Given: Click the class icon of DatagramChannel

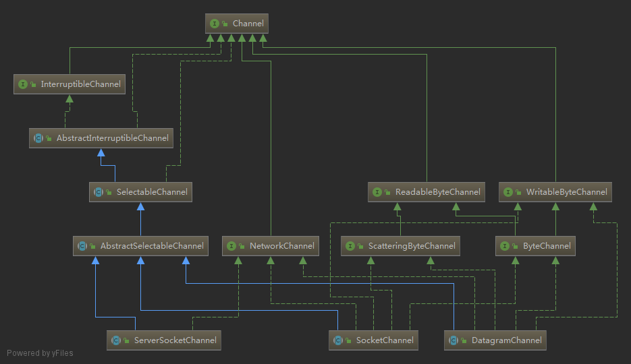Looking at the screenshot, I should point(454,340).
